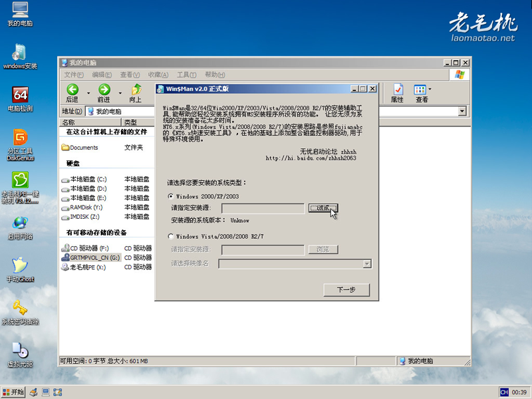
Task: Click the computer quick launch taskbar icon
Action: (x=45, y=392)
